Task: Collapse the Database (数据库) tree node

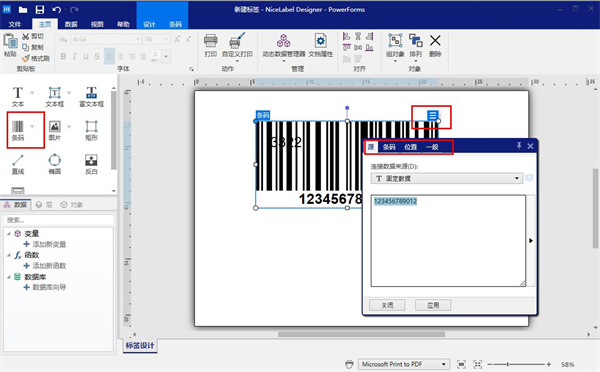Action: point(8,276)
